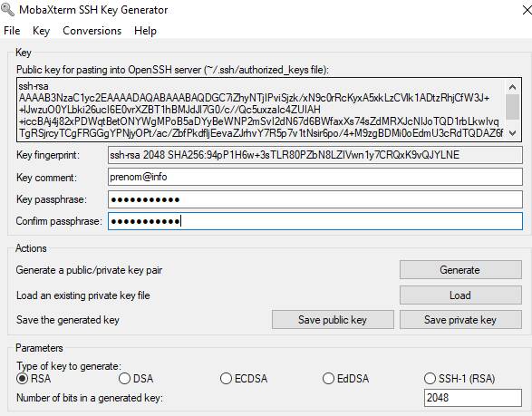532x416 pixels.
Task: Open the Help menu
Action: (145, 31)
